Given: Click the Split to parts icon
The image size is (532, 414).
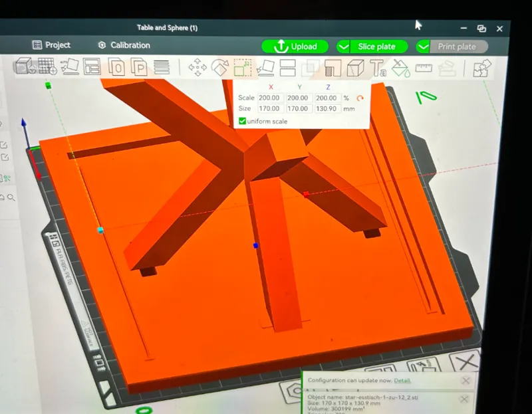Looking at the screenshot, I should [x=139, y=67].
